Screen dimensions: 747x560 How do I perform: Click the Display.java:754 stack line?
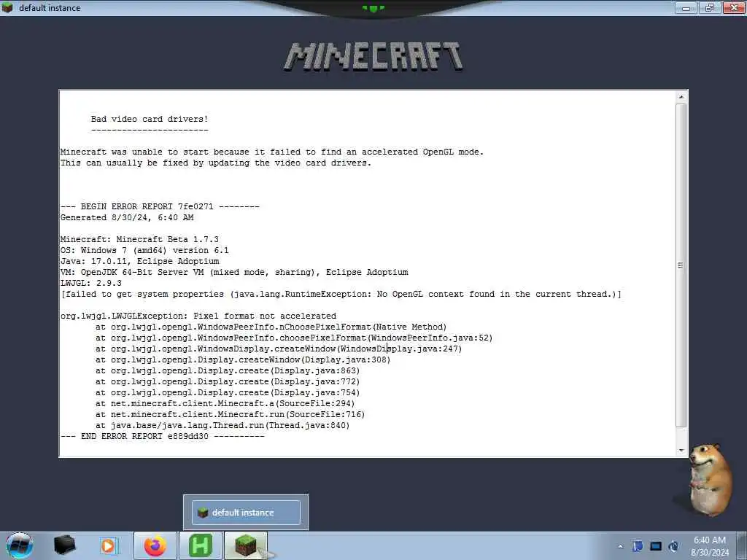coord(228,393)
